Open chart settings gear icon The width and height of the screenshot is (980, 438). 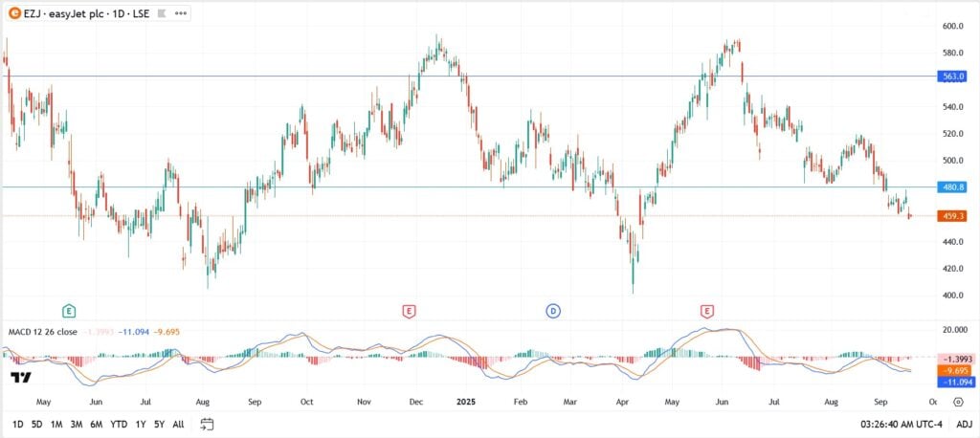[x=958, y=402]
